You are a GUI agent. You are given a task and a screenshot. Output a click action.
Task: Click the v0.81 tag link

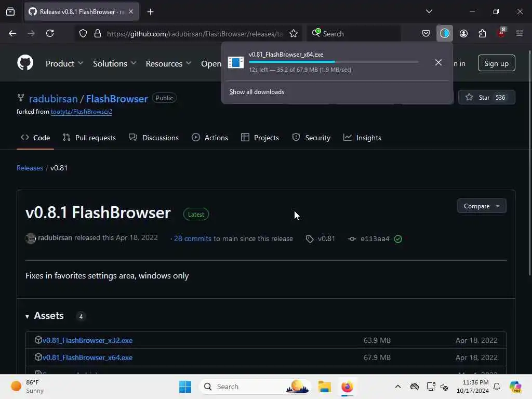(x=321, y=238)
